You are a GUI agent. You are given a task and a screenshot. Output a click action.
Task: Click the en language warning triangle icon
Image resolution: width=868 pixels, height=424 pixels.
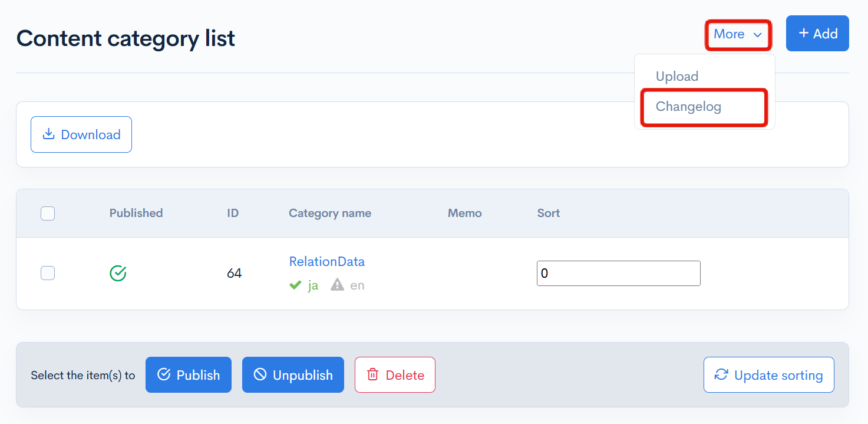337,285
